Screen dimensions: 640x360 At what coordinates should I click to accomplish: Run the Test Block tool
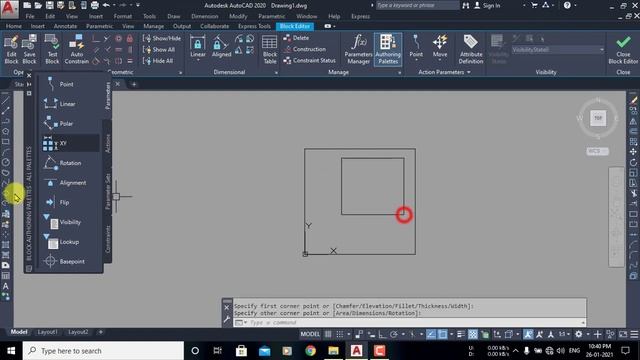tap(52, 49)
